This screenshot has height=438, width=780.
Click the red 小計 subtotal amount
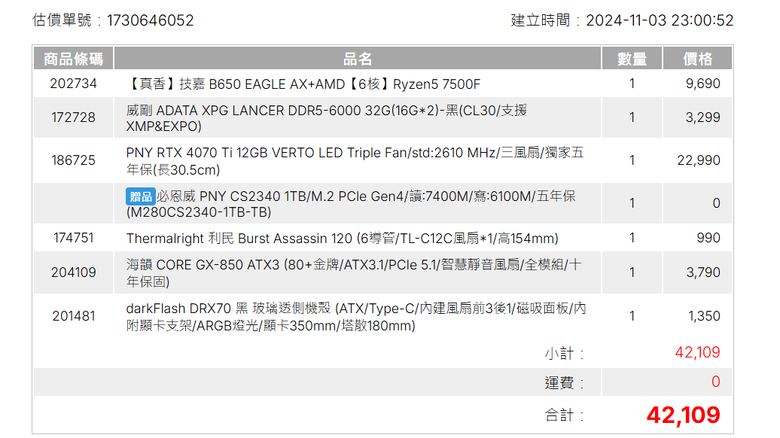tap(697, 352)
